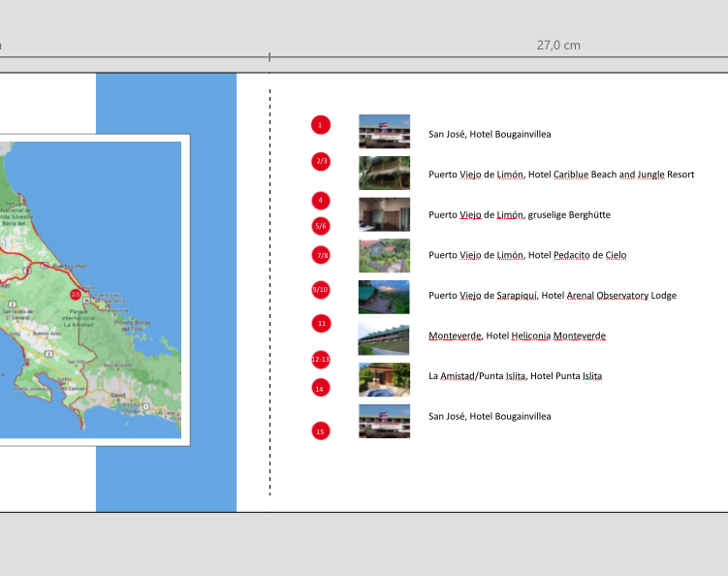Click the red circle marker numbered 11

coord(321,323)
